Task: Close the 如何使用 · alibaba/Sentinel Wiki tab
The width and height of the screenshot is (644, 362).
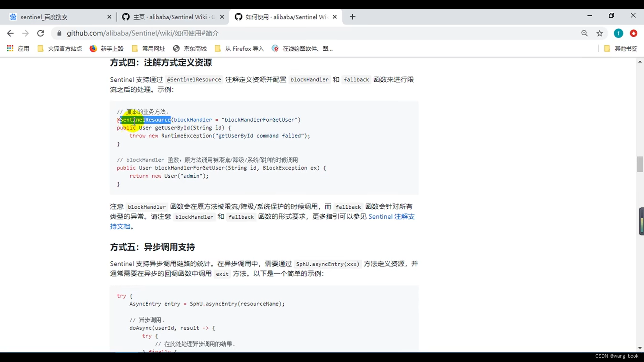Action: (x=334, y=17)
